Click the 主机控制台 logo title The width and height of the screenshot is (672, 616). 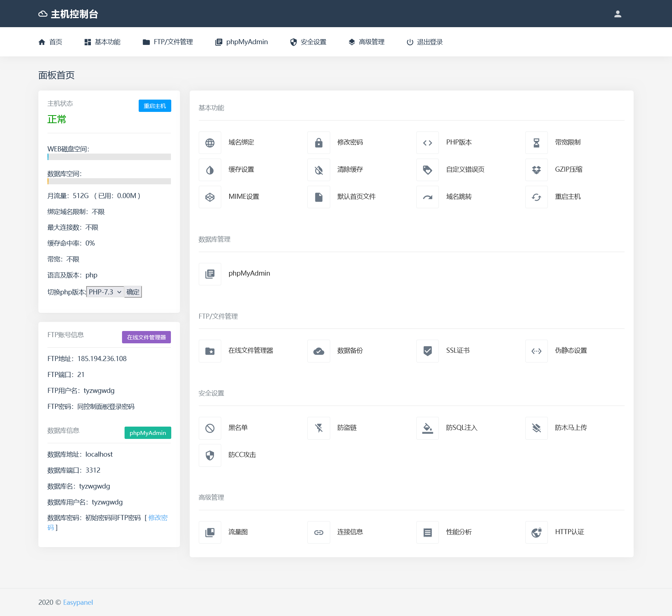pos(68,14)
